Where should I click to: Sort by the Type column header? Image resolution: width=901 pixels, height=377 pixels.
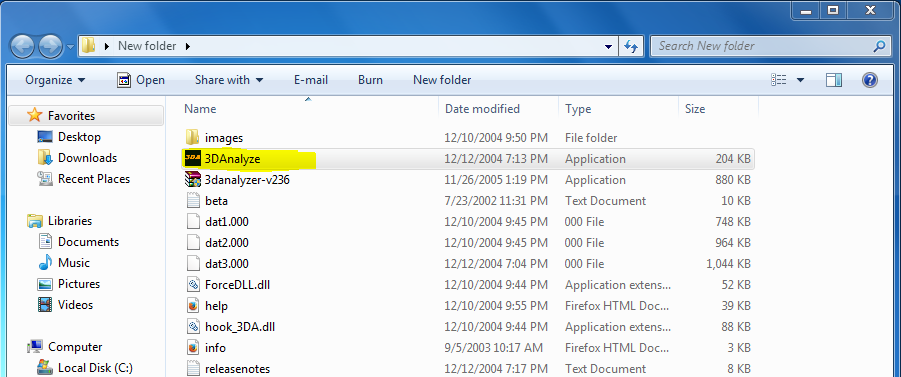(578, 109)
